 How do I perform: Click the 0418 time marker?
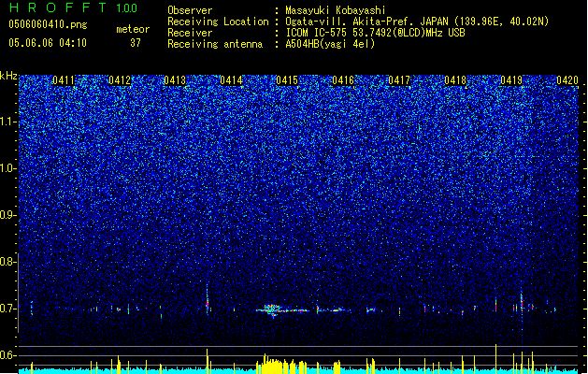(455, 80)
